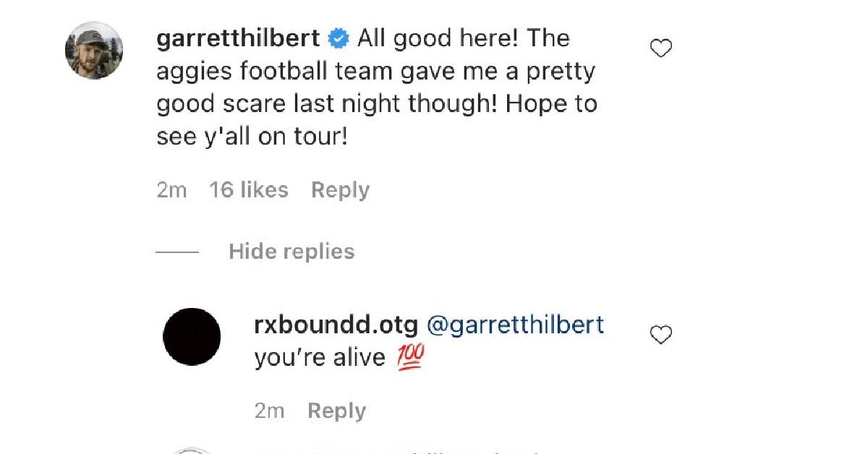Click the 2m timestamp on the reply
Image resolution: width=868 pixels, height=454 pixels.
click(269, 410)
